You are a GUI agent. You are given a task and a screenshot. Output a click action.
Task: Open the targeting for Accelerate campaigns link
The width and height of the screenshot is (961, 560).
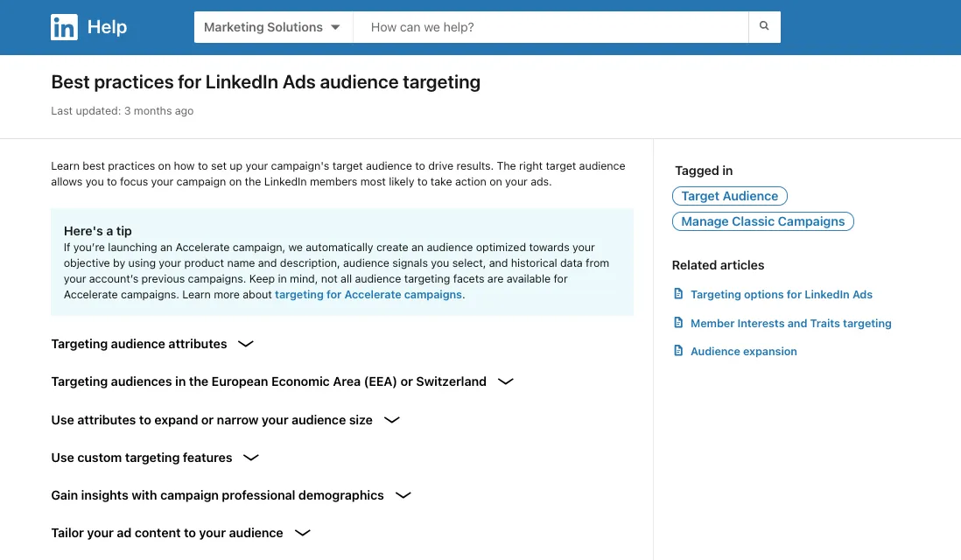tap(368, 294)
